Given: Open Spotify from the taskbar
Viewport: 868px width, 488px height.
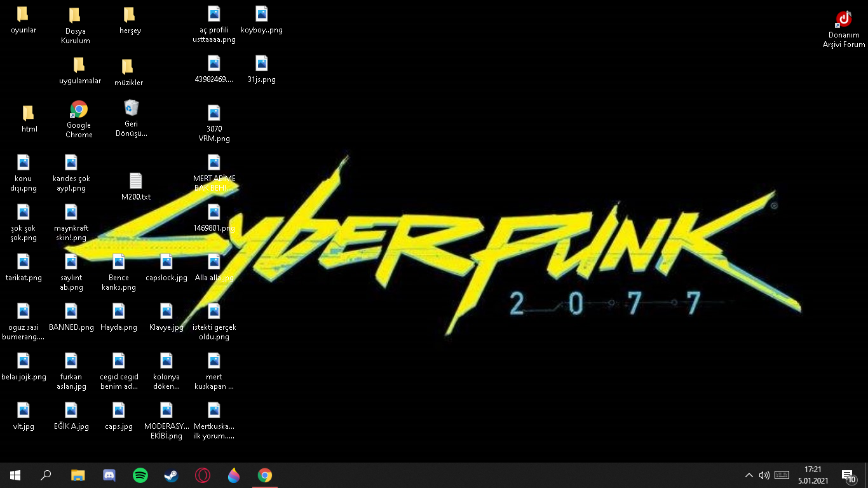Looking at the screenshot, I should [x=140, y=475].
